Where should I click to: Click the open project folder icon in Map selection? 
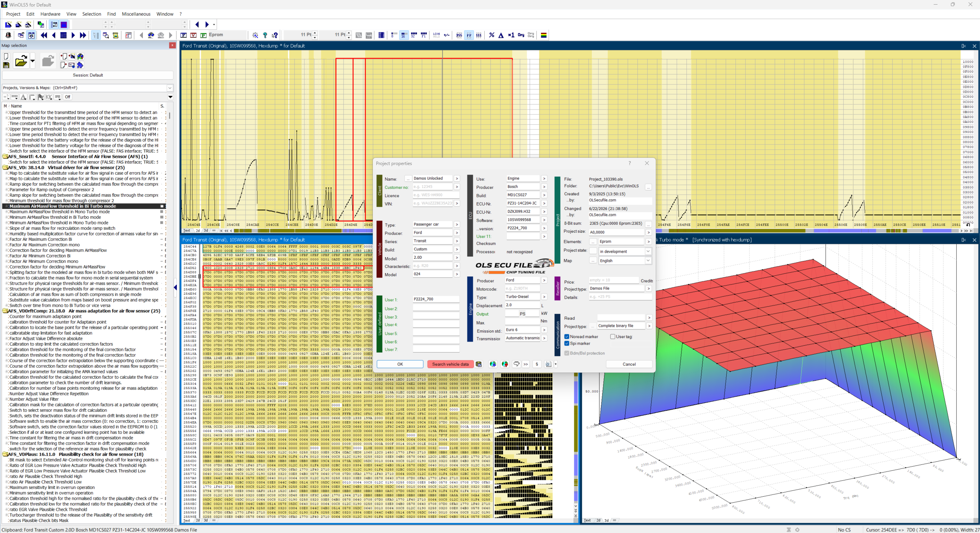pyautogui.click(x=21, y=61)
